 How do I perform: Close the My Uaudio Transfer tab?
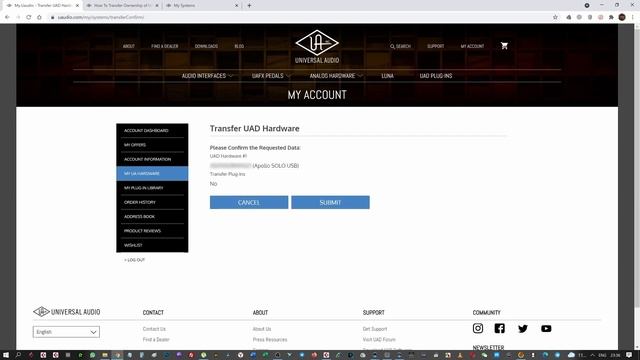pos(78,6)
